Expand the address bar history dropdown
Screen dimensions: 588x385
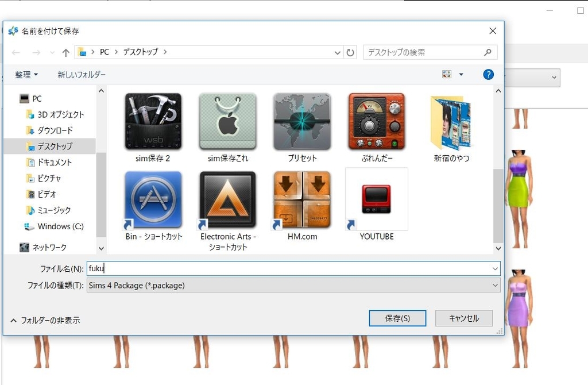[x=338, y=52]
